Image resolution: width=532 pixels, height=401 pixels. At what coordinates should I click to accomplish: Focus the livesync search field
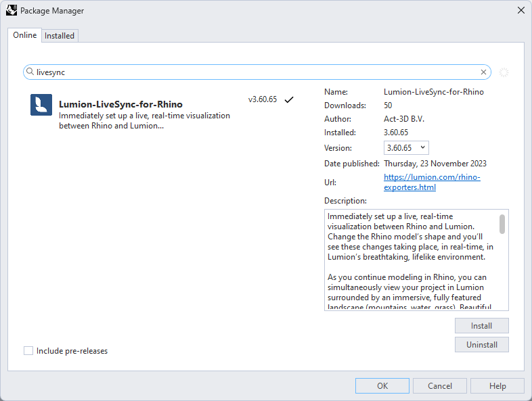coord(257,72)
